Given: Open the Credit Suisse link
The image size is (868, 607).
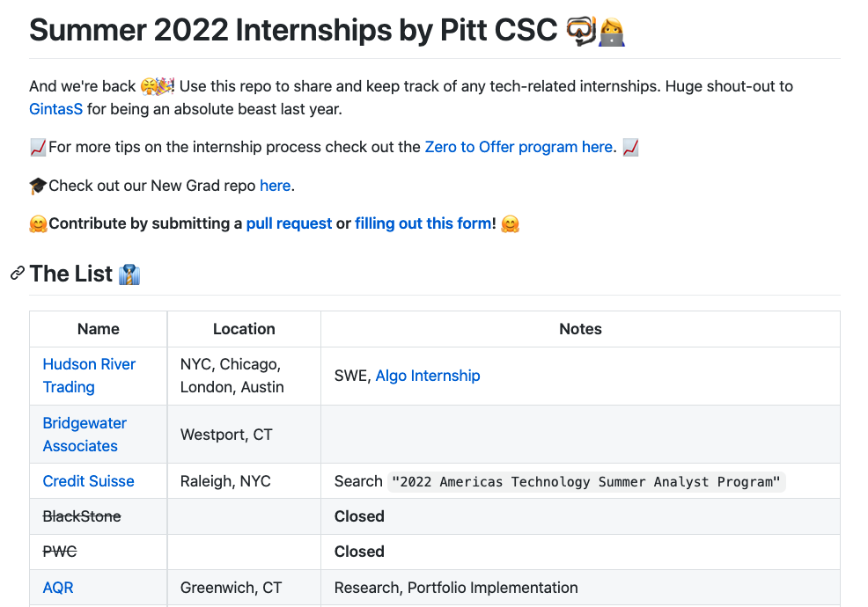Looking at the screenshot, I should click(89, 481).
